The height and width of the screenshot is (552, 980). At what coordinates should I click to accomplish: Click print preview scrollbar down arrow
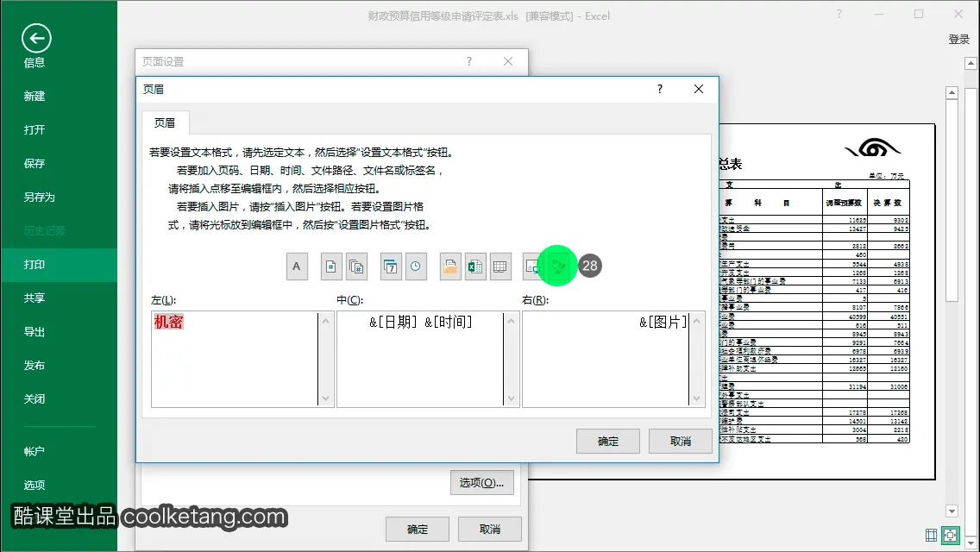[952, 511]
